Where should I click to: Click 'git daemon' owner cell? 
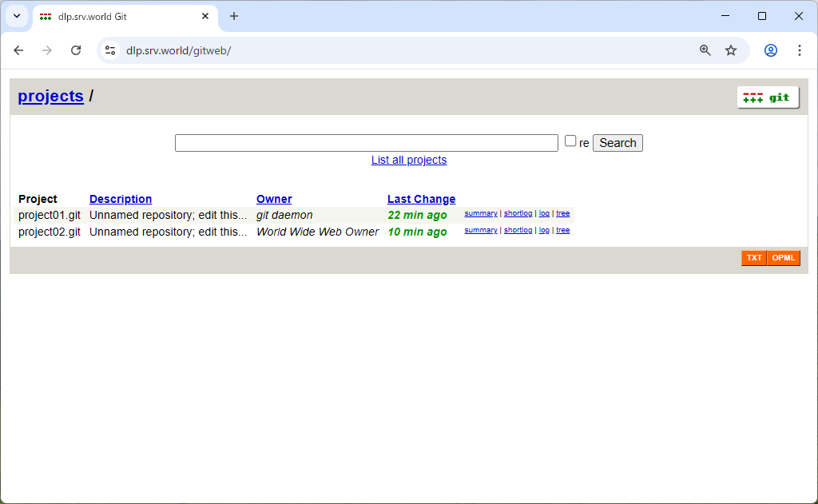(284, 216)
